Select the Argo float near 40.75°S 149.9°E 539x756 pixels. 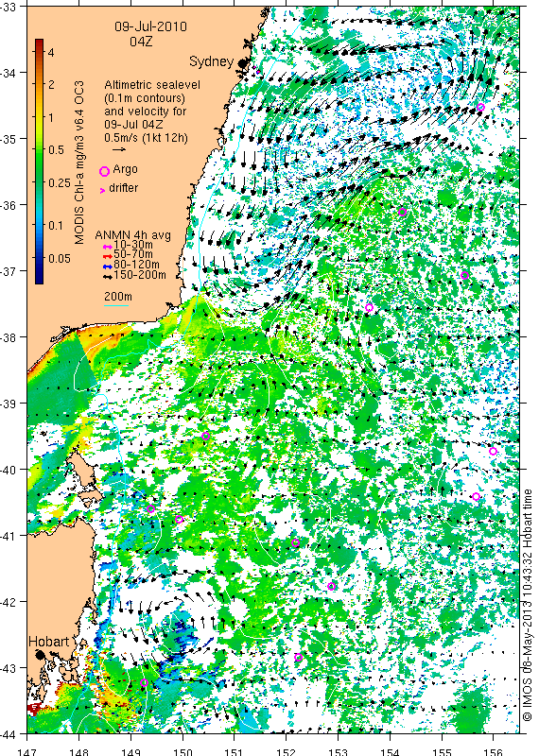(x=179, y=519)
